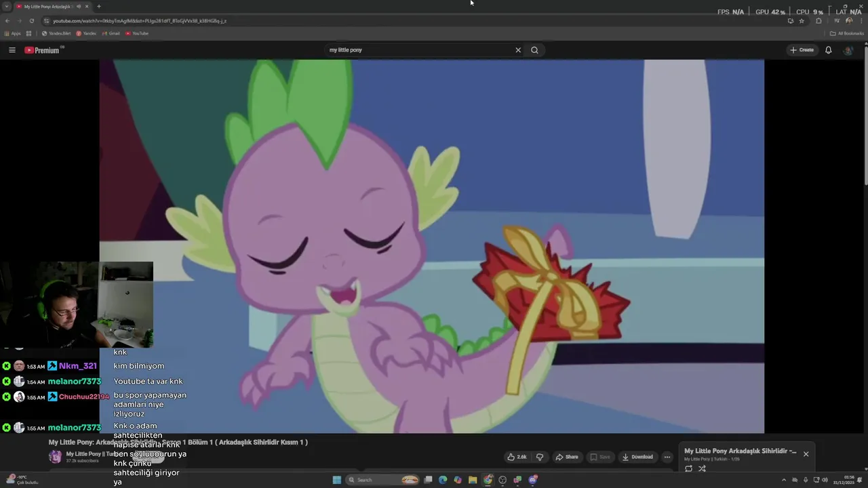Click the Nkm_321 chat username
This screenshot has width=868, height=488.
(x=77, y=366)
